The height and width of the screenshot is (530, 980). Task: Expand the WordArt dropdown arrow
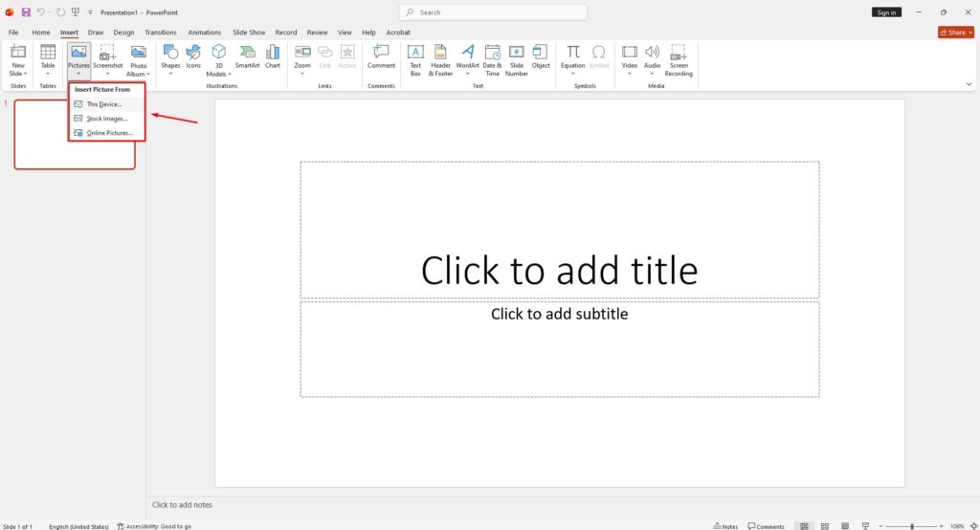pyautogui.click(x=467, y=74)
